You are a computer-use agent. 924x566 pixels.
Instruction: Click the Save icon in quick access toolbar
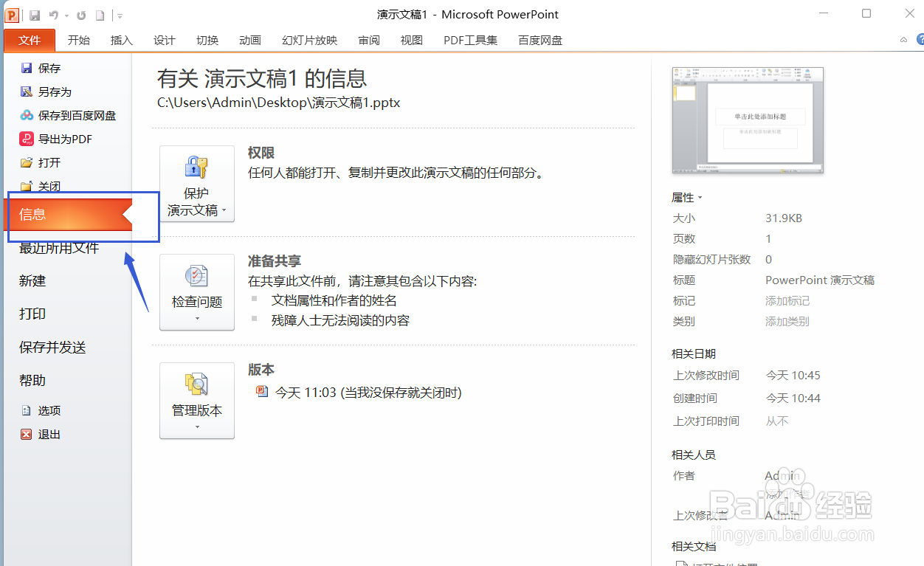(35, 15)
